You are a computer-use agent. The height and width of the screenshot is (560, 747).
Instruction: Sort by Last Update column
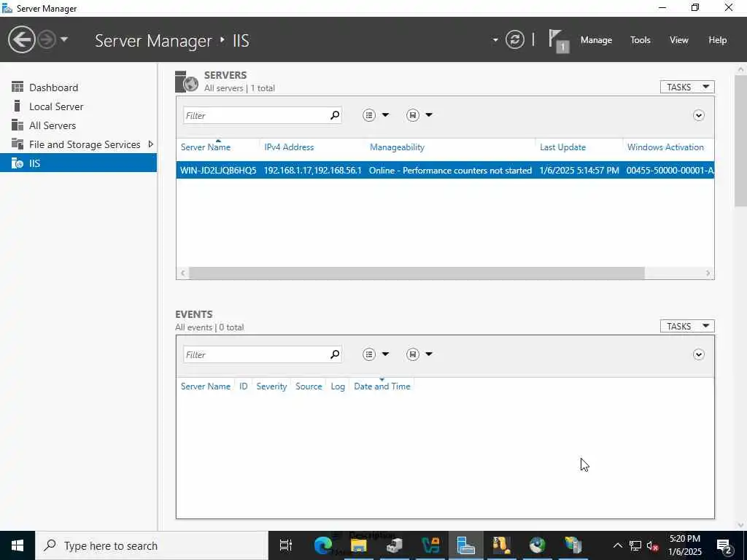562,147
